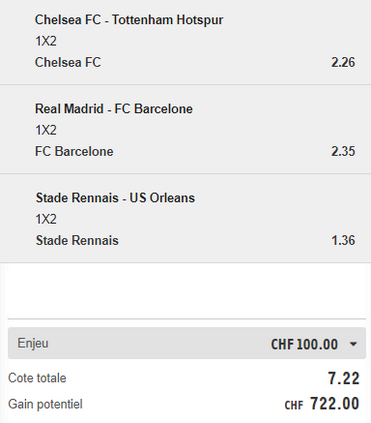Click the 1X2 market under Real Madrid match
The image size is (371, 423).
coord(46,130)
